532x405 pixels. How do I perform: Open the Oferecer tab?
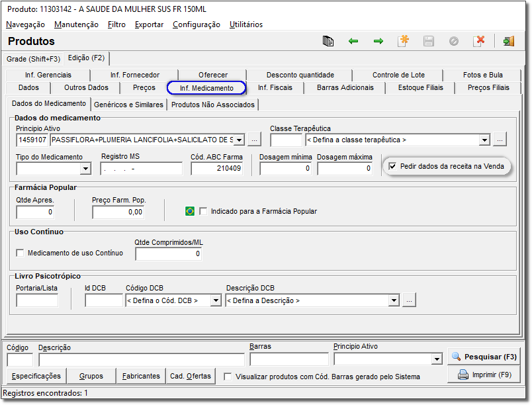tap(213, 75)
